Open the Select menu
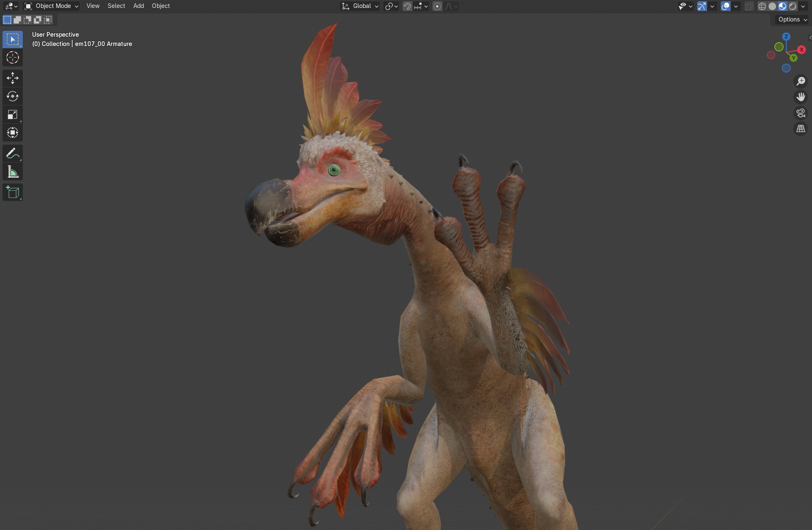812x530 pixels. [116, 6]
